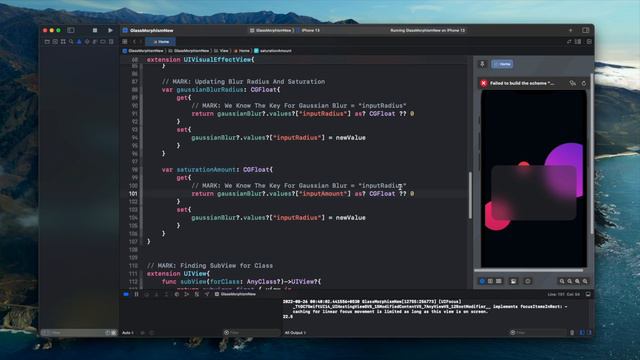Open the Issue navigator warning icon

click(79, 42)
